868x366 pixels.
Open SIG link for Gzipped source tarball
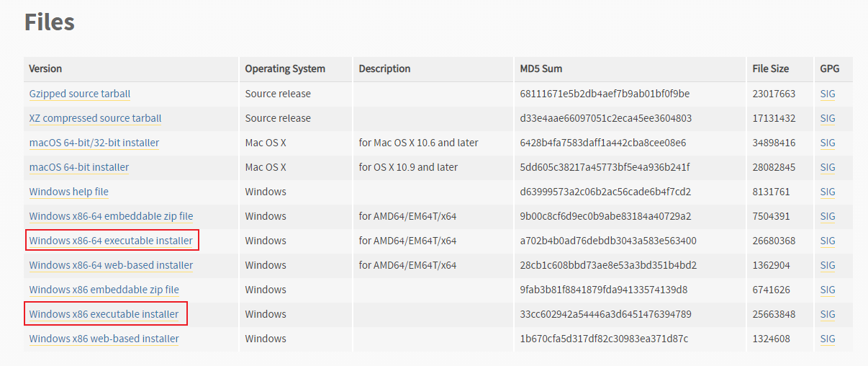click(828, 94)
